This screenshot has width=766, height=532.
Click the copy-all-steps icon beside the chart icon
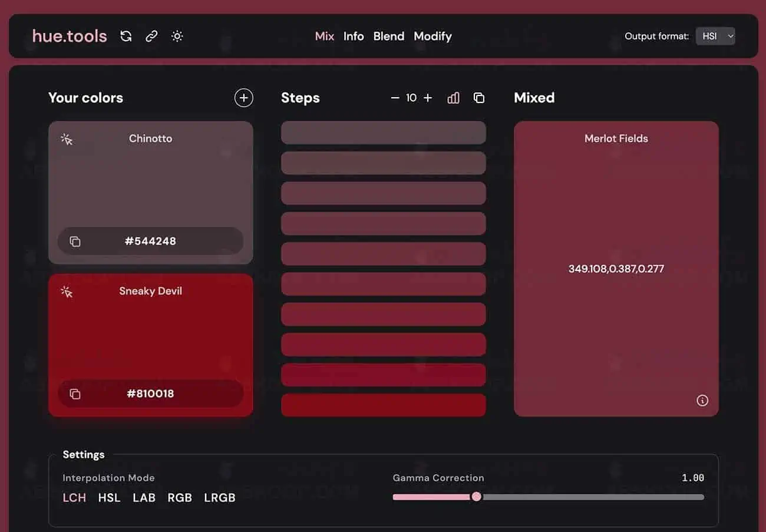479,98
